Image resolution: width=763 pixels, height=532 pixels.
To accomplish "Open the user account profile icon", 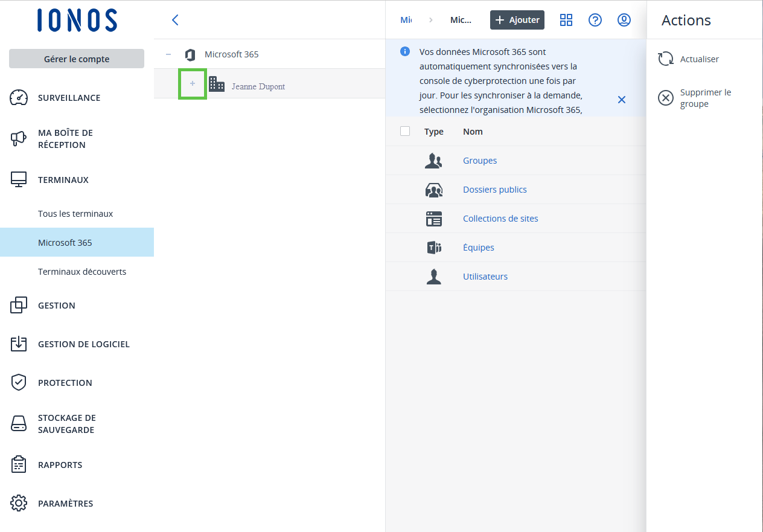I will tap(624, 20).
